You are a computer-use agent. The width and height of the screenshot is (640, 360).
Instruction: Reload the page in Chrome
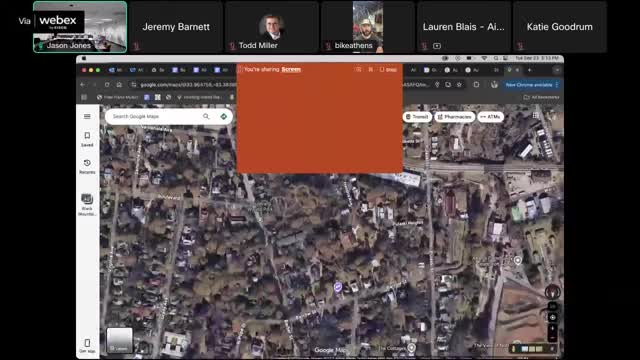click(x=107, y=84)
